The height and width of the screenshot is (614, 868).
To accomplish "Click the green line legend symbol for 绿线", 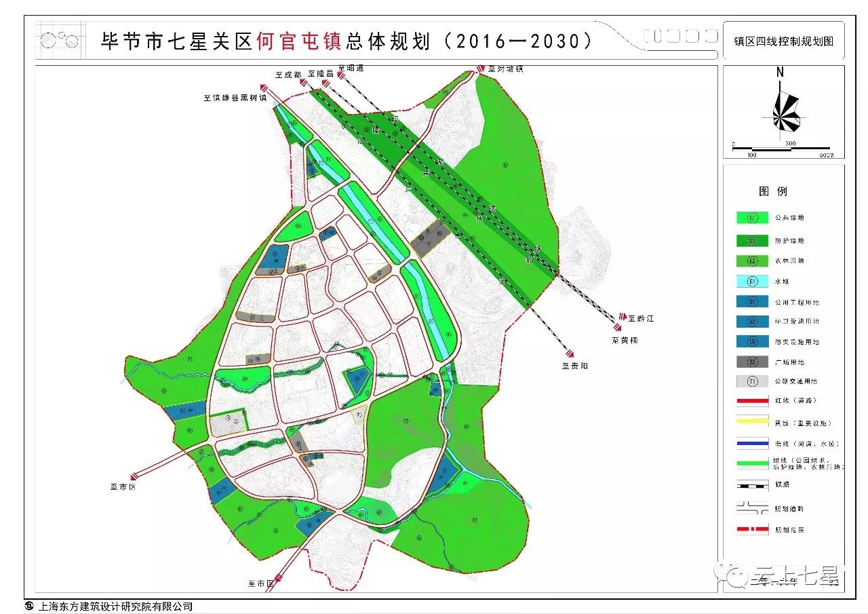I will tap(752, 463).
